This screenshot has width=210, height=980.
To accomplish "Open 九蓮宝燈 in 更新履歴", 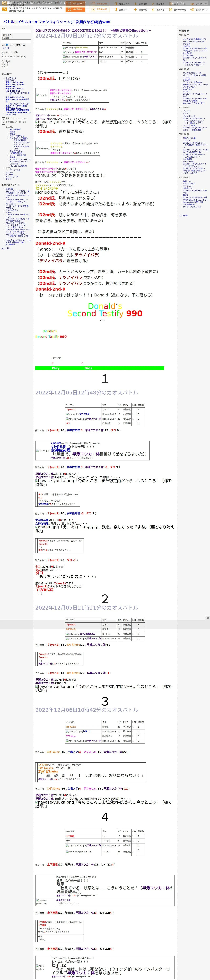I will point(186,80).
